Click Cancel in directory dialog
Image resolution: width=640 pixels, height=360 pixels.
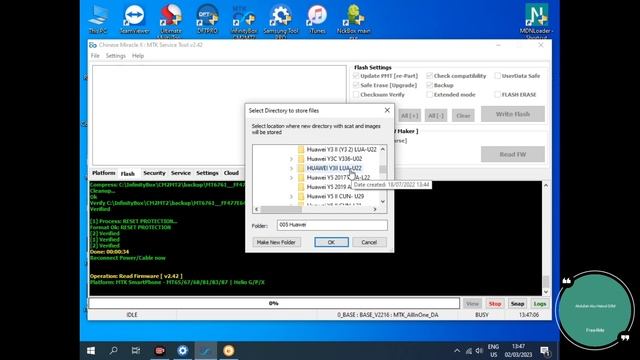[369, 242]
